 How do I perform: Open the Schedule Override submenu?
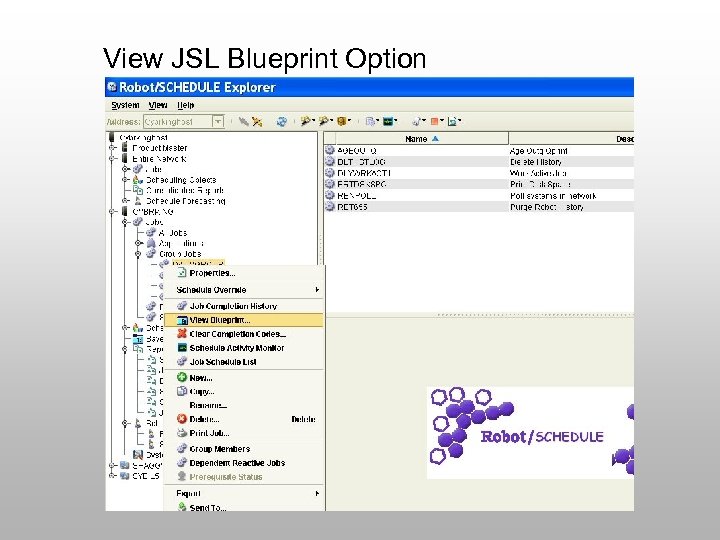[x=244, y=290]
